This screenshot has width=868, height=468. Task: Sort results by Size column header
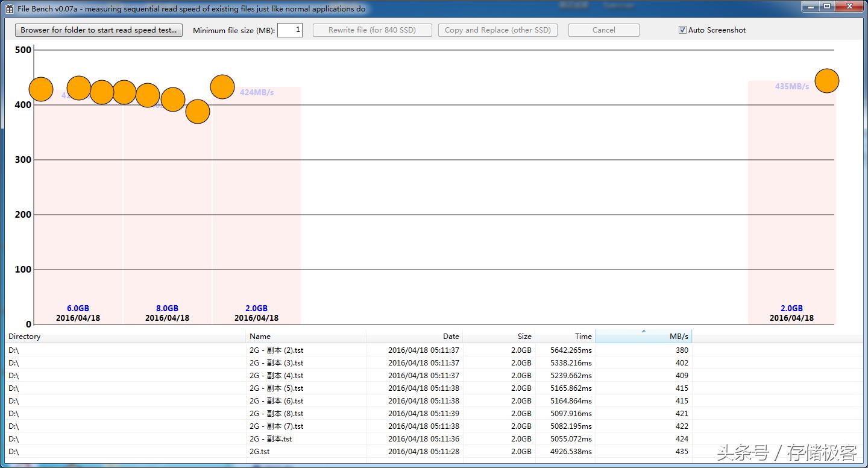point(499,337)
